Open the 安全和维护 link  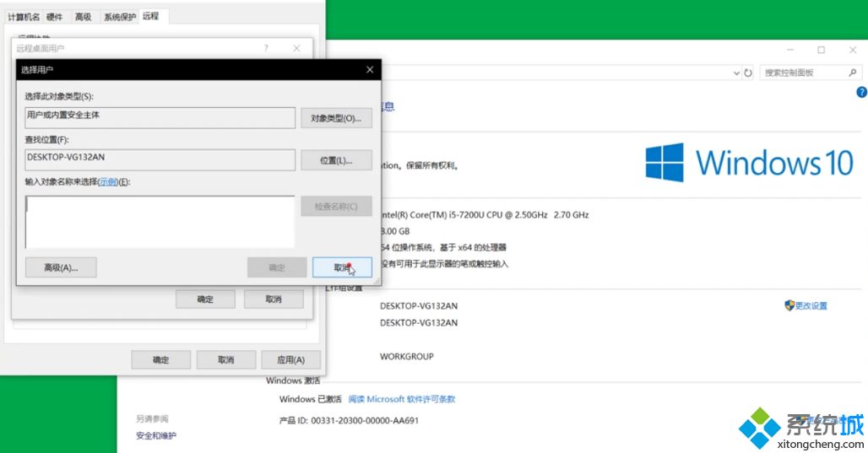pyautogui.click(x=156, y=436)
